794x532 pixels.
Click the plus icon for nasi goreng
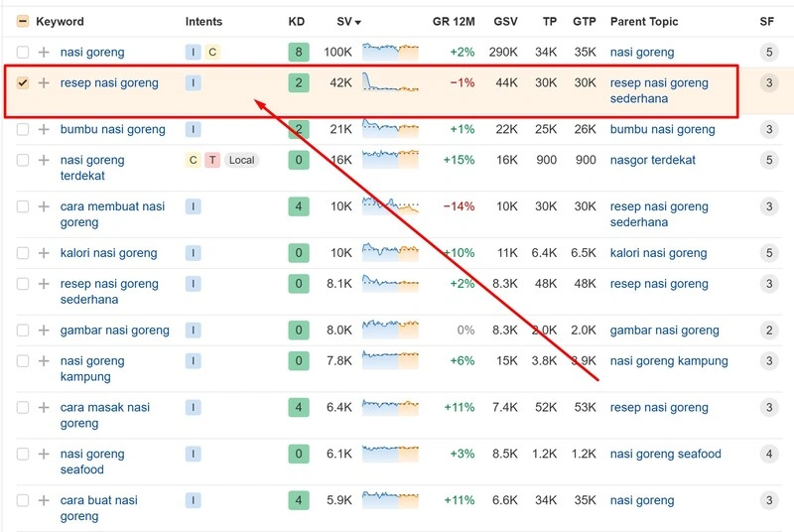[x=44, y=53]
